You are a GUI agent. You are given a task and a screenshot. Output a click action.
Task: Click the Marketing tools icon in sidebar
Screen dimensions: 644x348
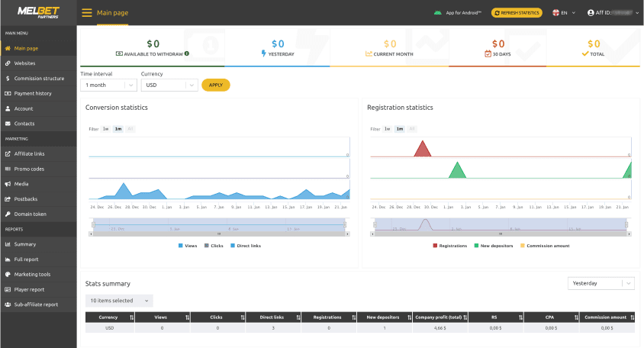(x=7, y=274)
